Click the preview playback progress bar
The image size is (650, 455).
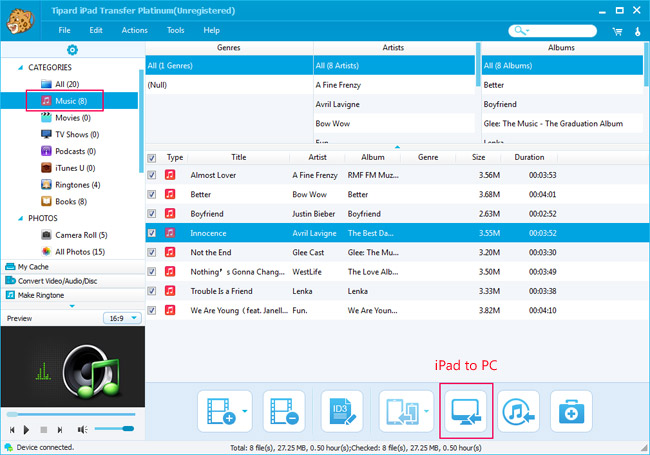click(x=71, y=414)
